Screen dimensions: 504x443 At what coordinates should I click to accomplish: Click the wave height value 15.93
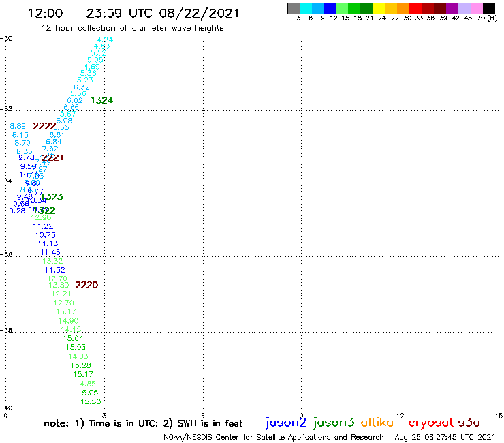[76, 347]
